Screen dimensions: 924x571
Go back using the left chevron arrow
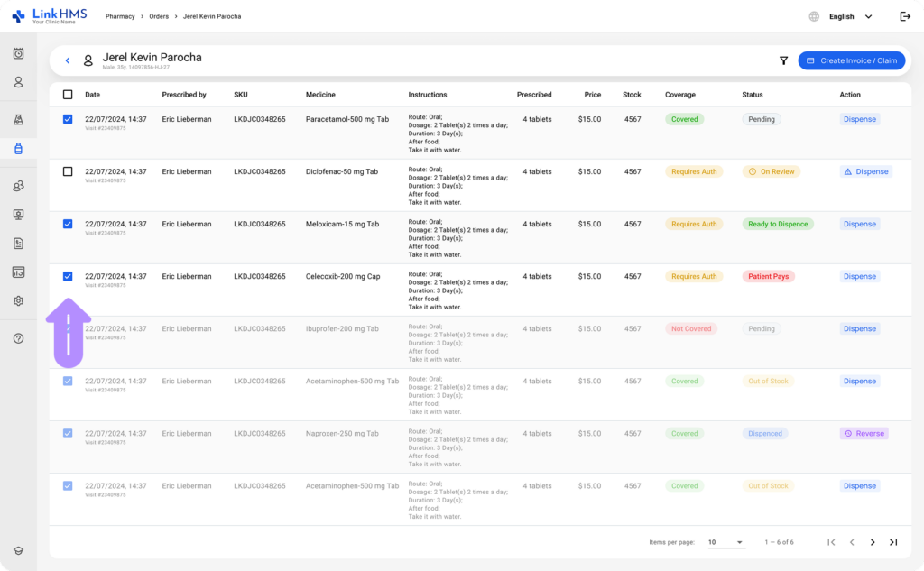coord(68,60)
